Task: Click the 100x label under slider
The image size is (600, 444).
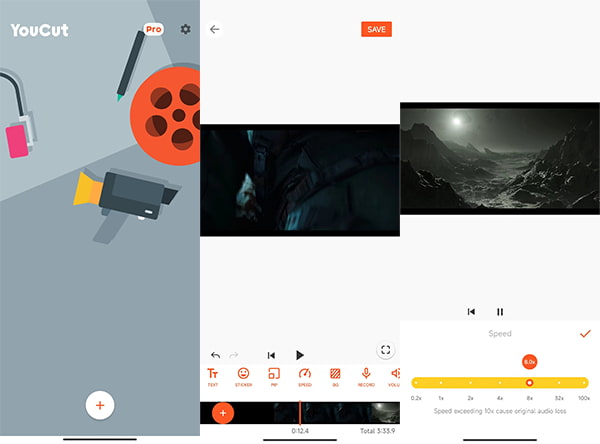Action: (584, 398)
